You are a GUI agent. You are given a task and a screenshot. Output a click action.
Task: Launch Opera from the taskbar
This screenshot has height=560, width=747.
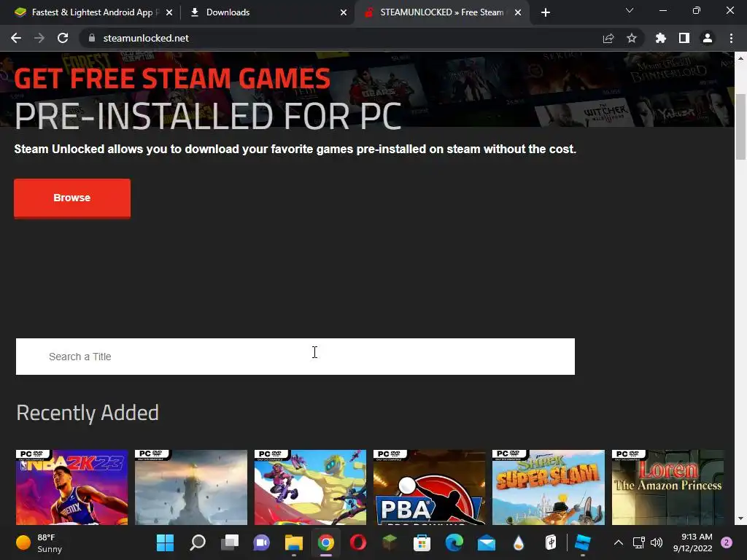(357, 542)
